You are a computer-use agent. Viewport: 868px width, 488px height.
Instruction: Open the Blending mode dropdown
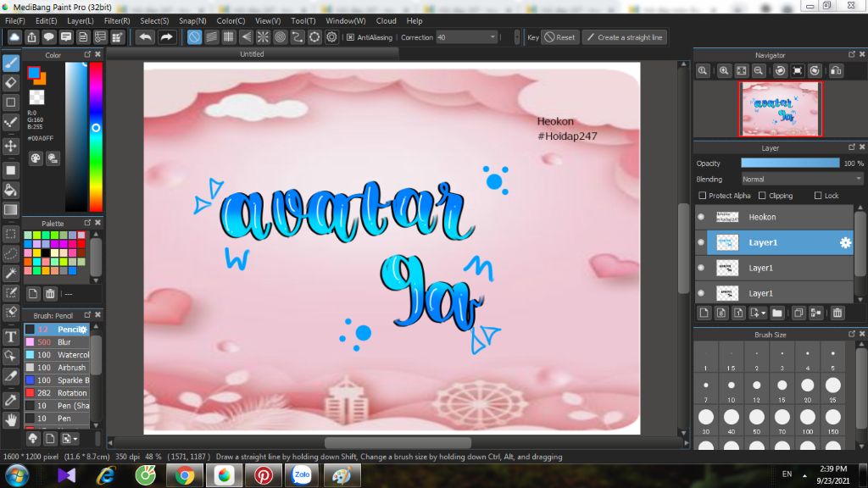(802, 180)
